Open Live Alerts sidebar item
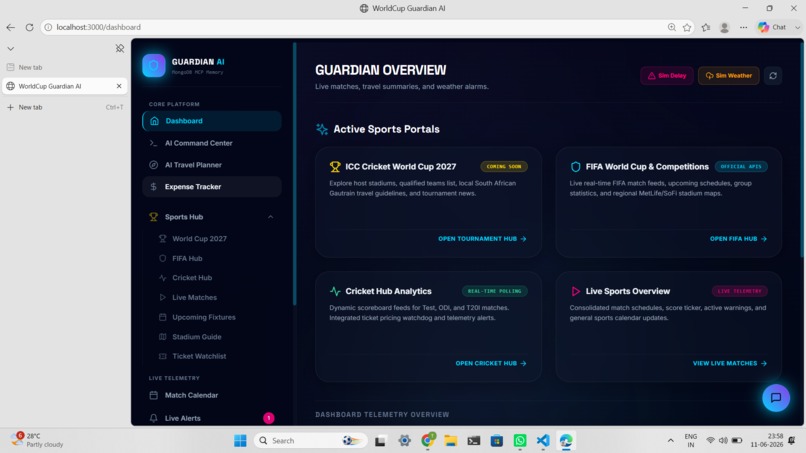806x453 pixels. click(x=212, y=418)
